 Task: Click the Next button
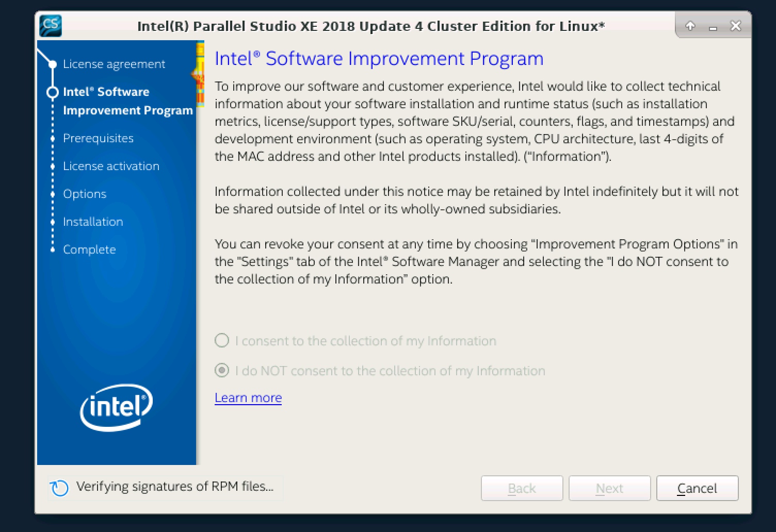pyautogui.click(x=609, y=488)
